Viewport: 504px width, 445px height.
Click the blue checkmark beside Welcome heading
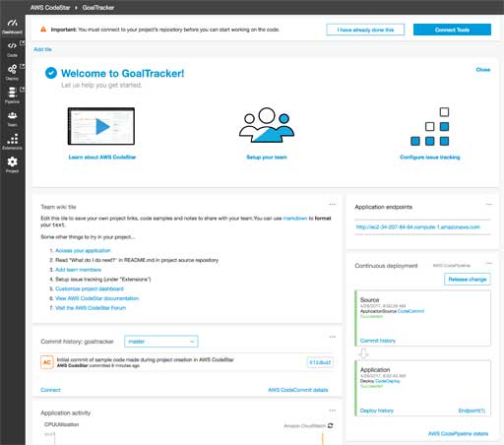point(51,73)
